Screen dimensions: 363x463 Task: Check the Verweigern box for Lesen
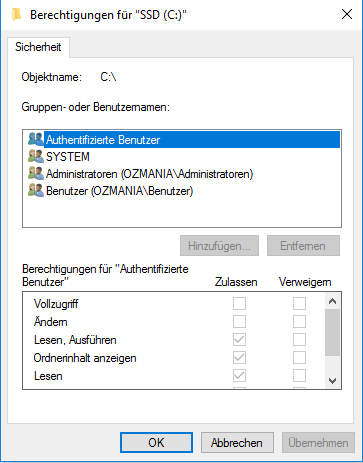point(299,376)
